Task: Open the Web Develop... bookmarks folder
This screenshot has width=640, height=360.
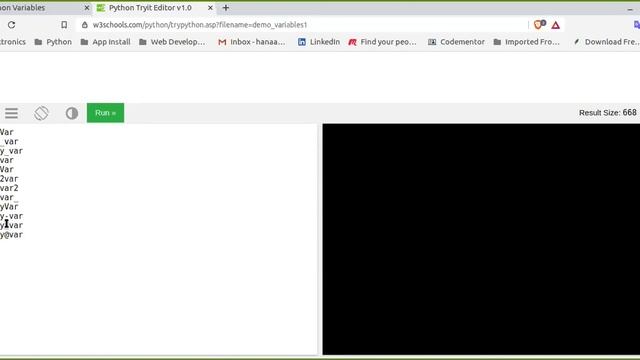Action: click(x=172, y=42)
